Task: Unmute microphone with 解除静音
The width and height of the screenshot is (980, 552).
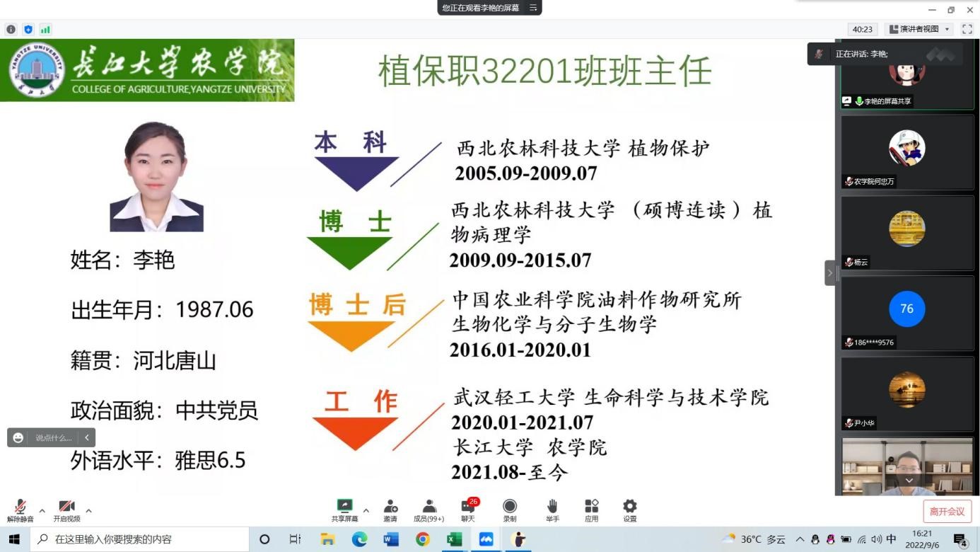Action: tap(21, 507)
